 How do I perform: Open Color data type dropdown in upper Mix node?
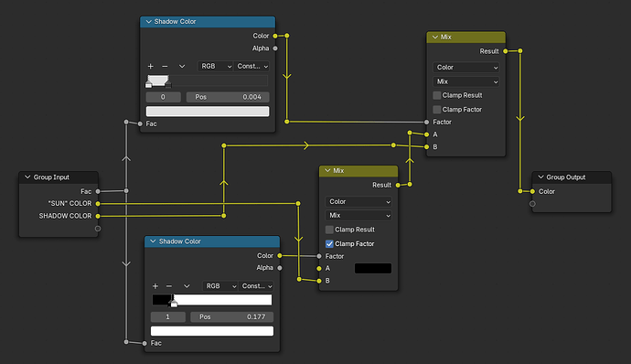point(466,68)
